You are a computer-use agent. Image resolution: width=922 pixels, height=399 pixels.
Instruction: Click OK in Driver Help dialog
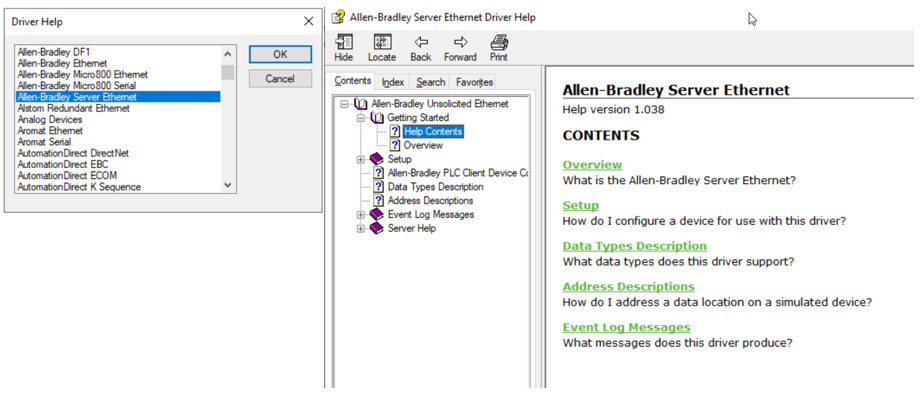tap(280, 54)
